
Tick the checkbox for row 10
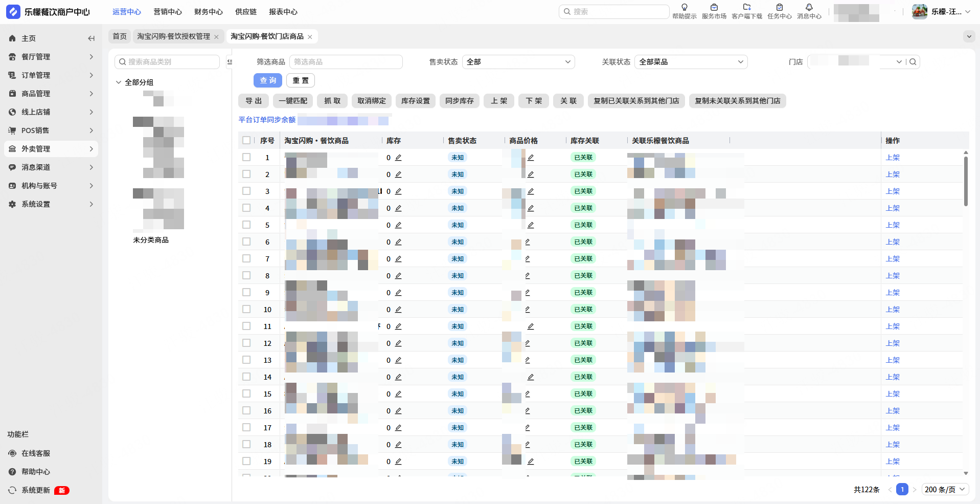[246, 309]
